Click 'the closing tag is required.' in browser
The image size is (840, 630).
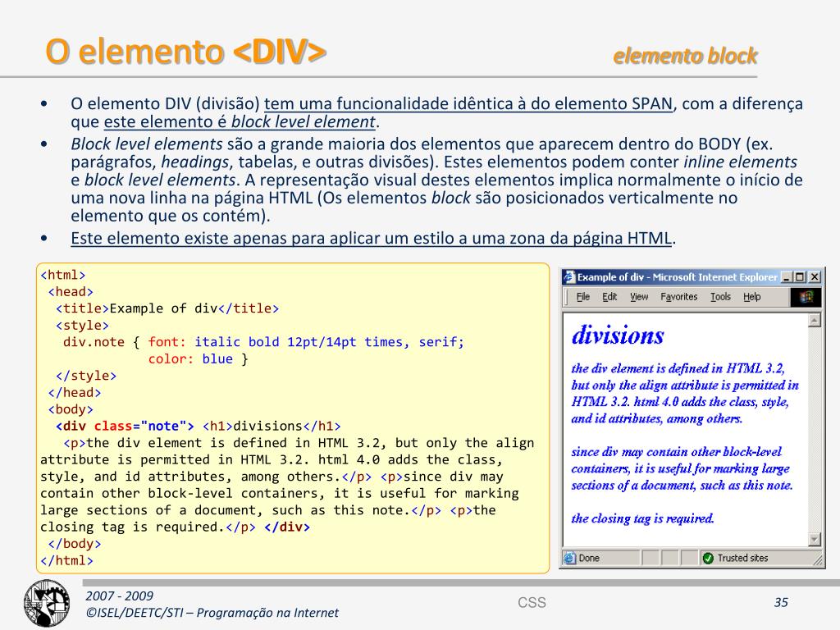tap(642, 518)
